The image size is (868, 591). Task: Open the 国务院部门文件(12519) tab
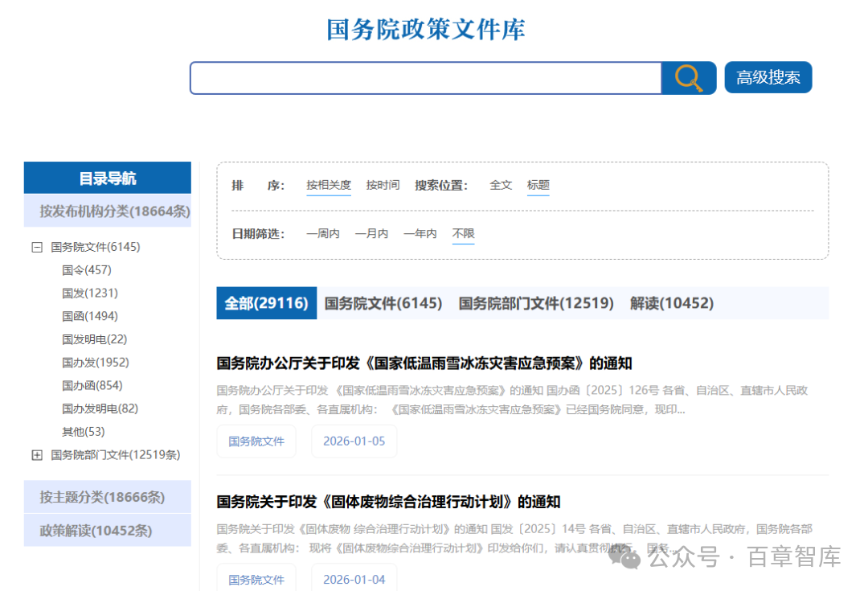[x=536, y=303]
